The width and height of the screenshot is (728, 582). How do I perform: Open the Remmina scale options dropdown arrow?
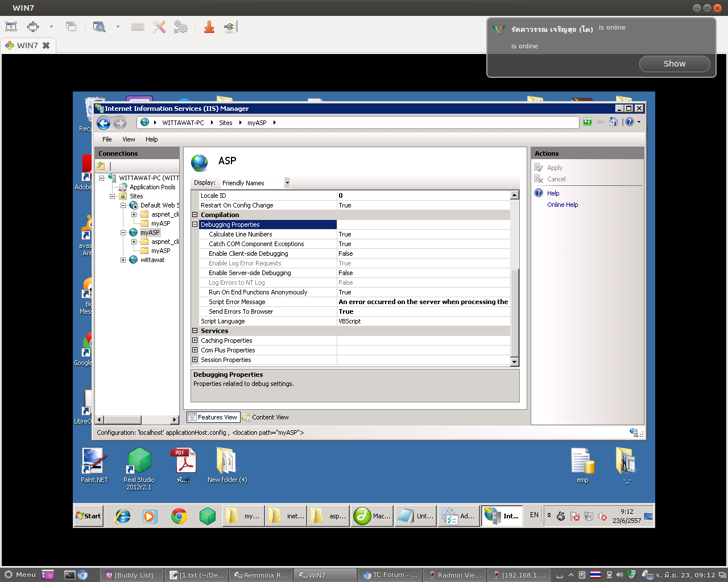pos(51,27)
